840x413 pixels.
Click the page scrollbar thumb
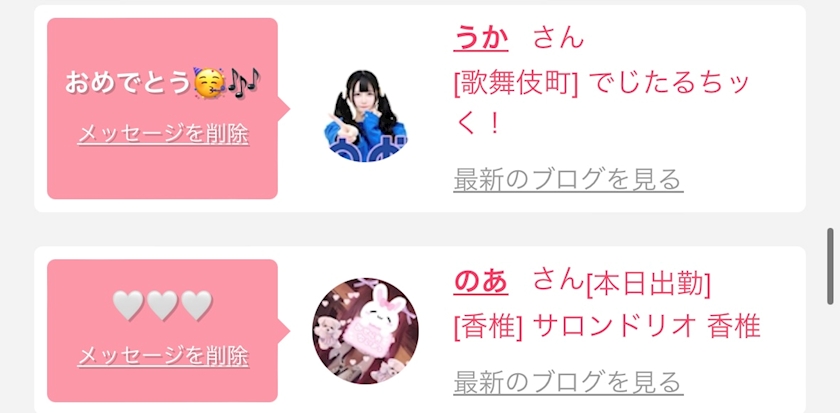tap(830, 266)
